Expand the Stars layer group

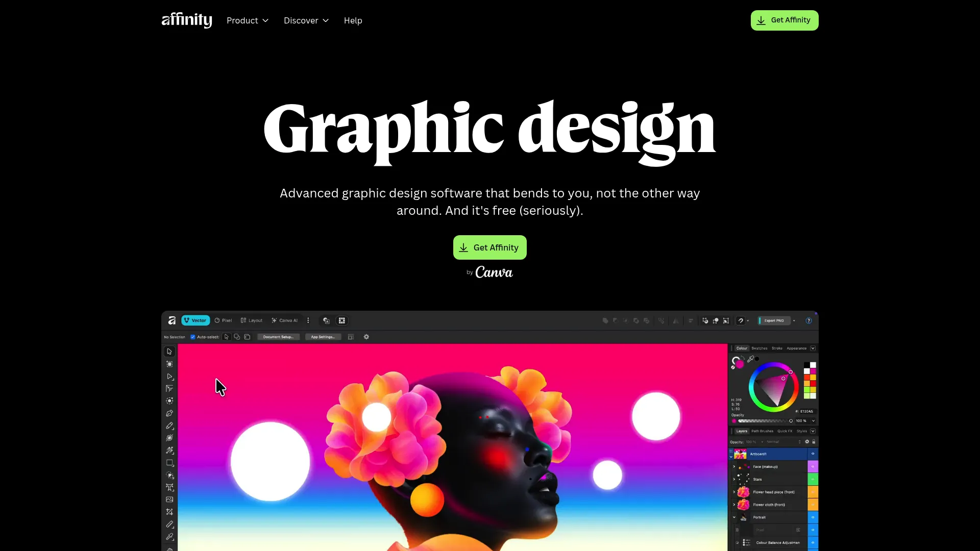coord(734,479)
